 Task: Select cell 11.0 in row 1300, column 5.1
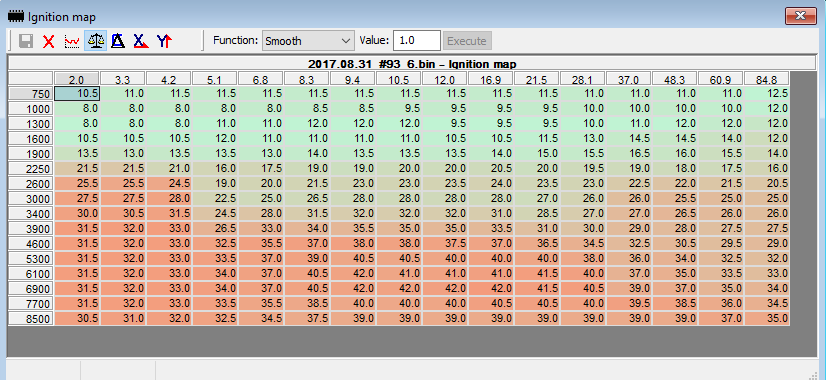click(215, 124)
